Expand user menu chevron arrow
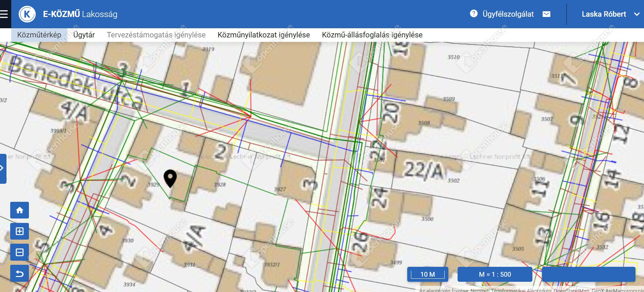Image resolution: width=644 pixels, height=292 pixels. pyautogui.click(x=637, y=14)
